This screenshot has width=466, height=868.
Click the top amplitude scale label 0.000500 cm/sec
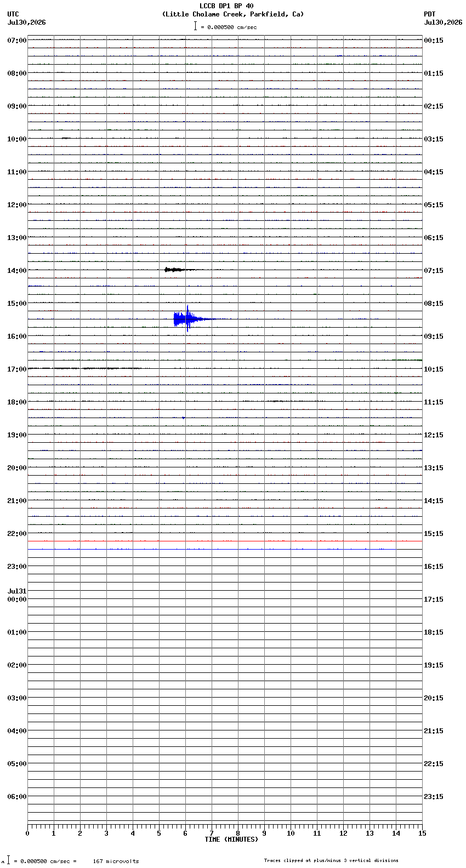(232, 27)
